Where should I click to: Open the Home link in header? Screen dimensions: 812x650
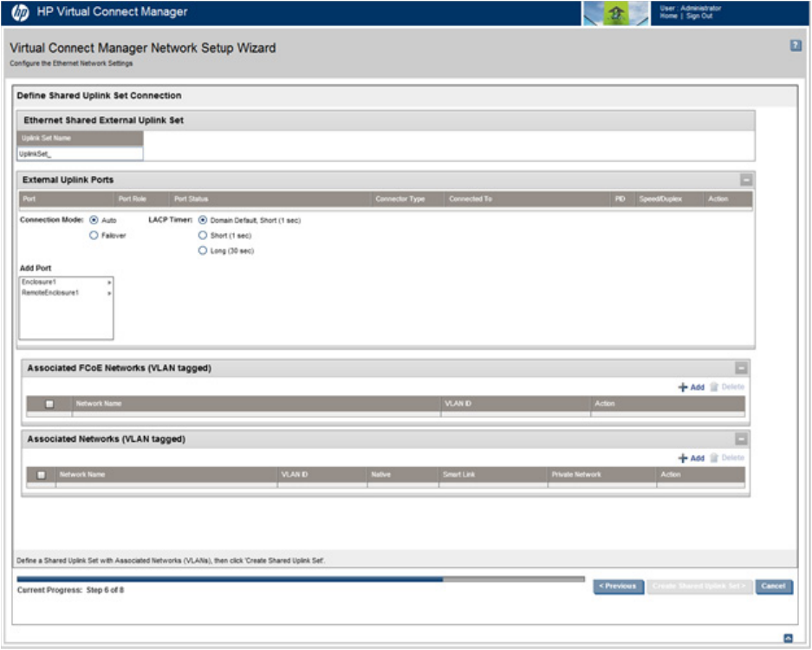tap(668, 16)
